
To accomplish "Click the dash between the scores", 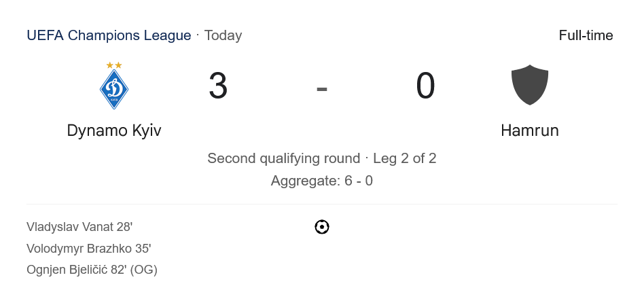I will pos(322,88).
